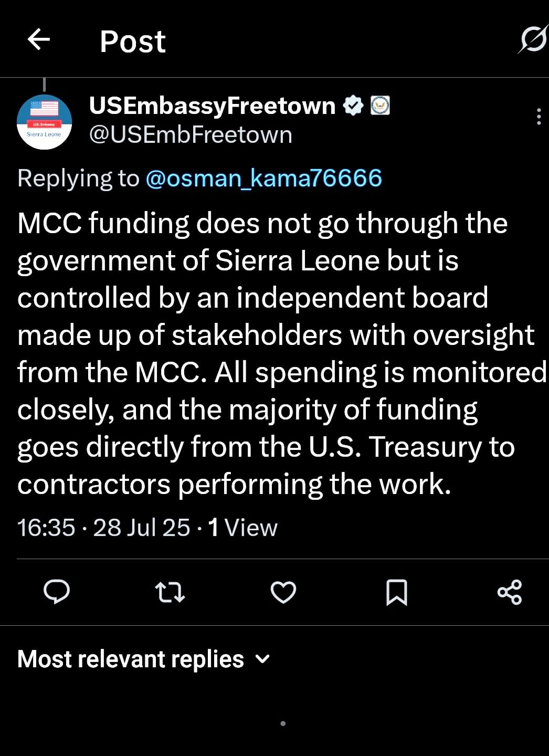Click the Post header title
The height and width of the screenshot is (756, 549).
(x=133, y=41)
